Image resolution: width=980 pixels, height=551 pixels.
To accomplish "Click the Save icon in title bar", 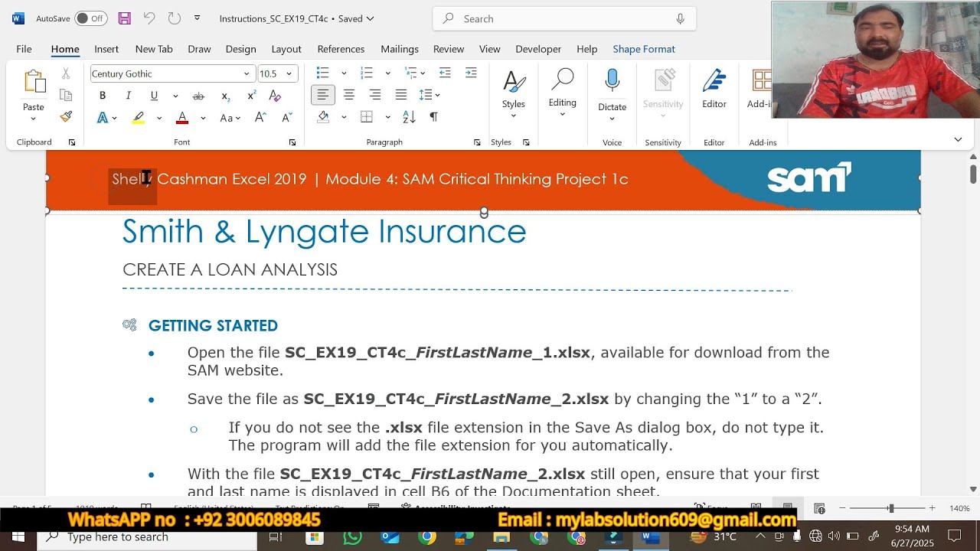I will click(x=124, y=18).
